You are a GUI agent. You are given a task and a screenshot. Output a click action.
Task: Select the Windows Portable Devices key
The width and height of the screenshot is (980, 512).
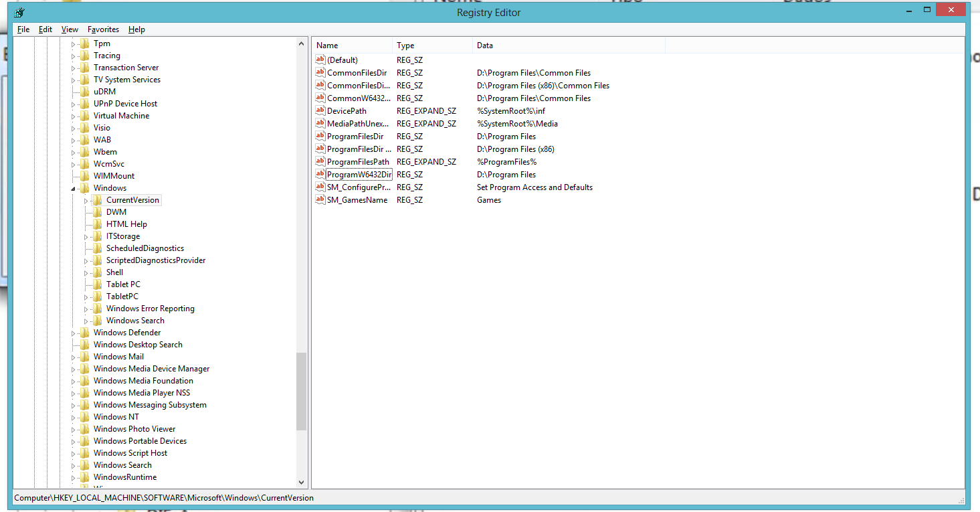tap(140, 441)
